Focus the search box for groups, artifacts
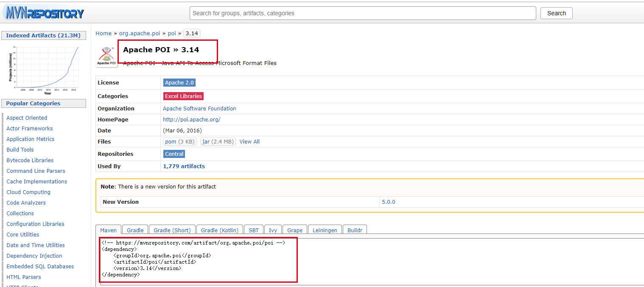 [x=363, y=13]
